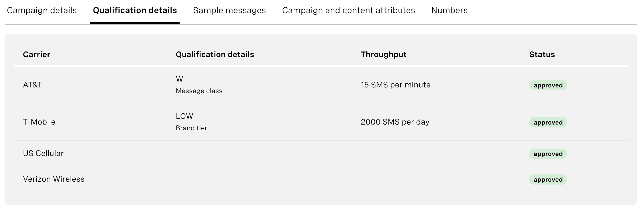Open Campaign and content attributes tab
Screen dimensions: 644x208
click(x=348, y=11)
